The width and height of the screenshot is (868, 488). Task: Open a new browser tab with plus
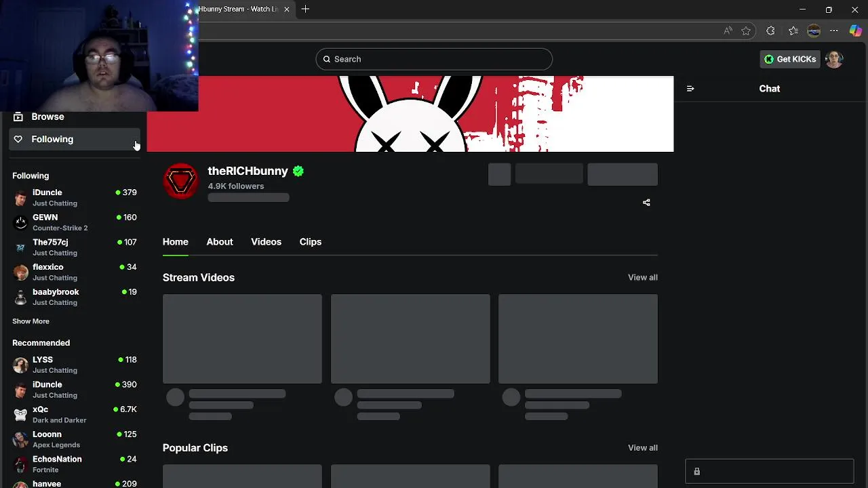pyautogui.click(x=305, y=9)
